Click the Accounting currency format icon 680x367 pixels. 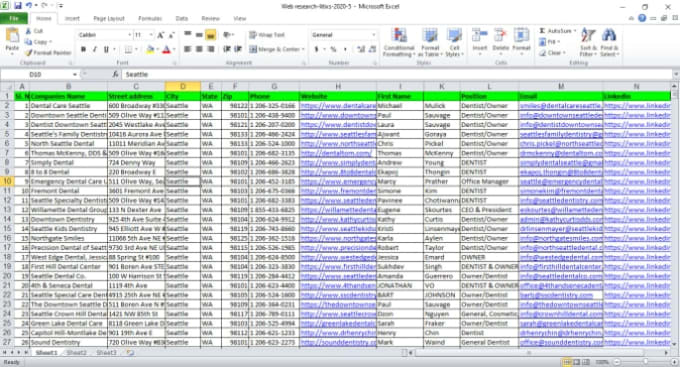[316, 49]
